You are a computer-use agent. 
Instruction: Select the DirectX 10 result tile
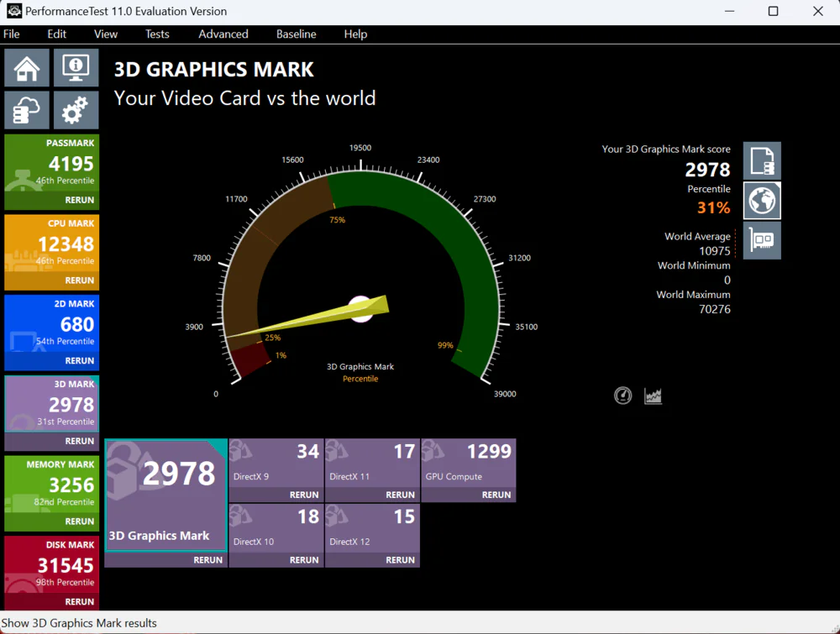(276, 528)
